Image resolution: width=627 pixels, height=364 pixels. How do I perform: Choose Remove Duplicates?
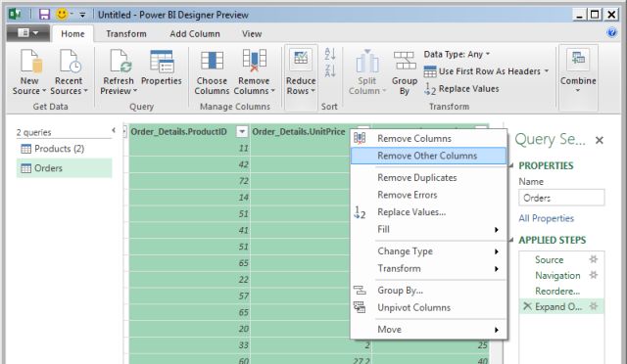pos(429,178)
